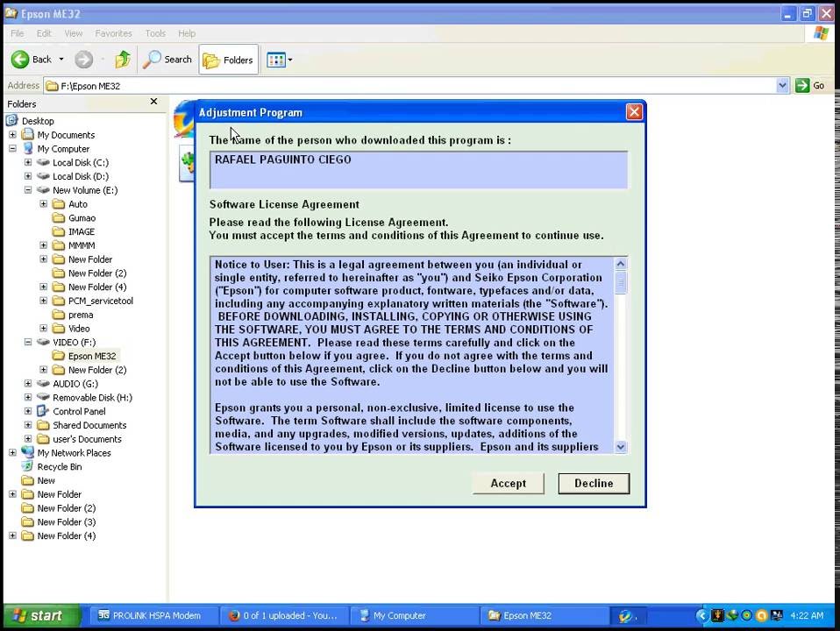Select the Control Panel icon
The image size is (840, 631).
coord(43,411)
